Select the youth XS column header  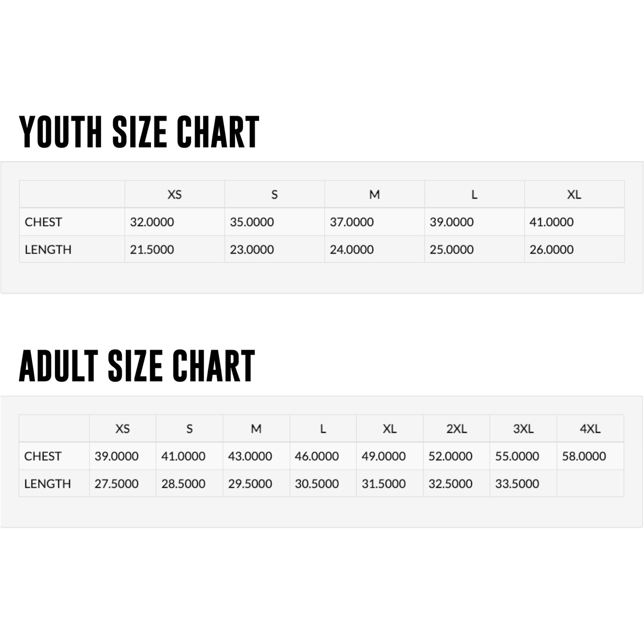point(175,194)
